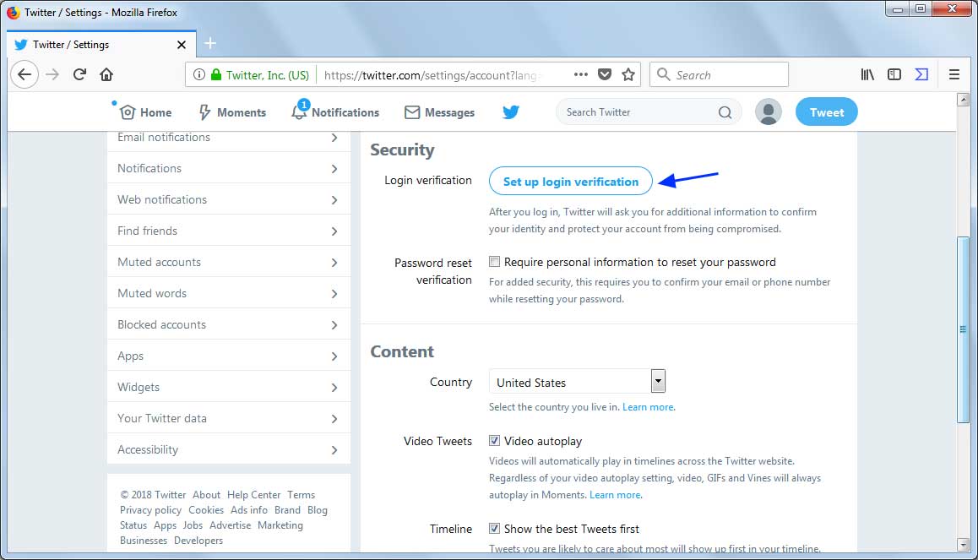
Task: Open the About footer link
Action: [x=206, y=494]
